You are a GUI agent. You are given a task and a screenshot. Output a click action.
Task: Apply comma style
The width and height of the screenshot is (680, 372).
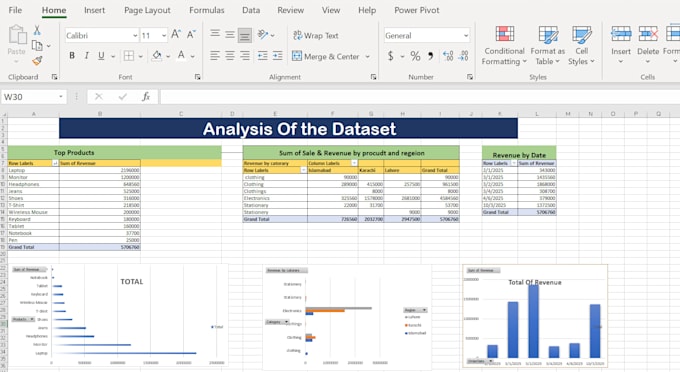[x=431, y=56]
